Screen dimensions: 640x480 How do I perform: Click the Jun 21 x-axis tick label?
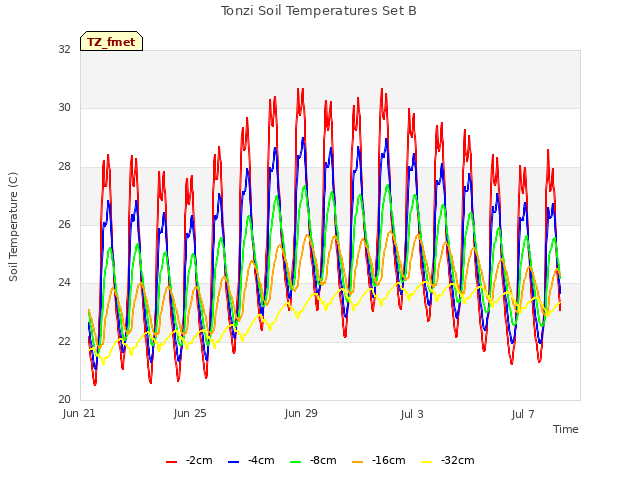79,413
